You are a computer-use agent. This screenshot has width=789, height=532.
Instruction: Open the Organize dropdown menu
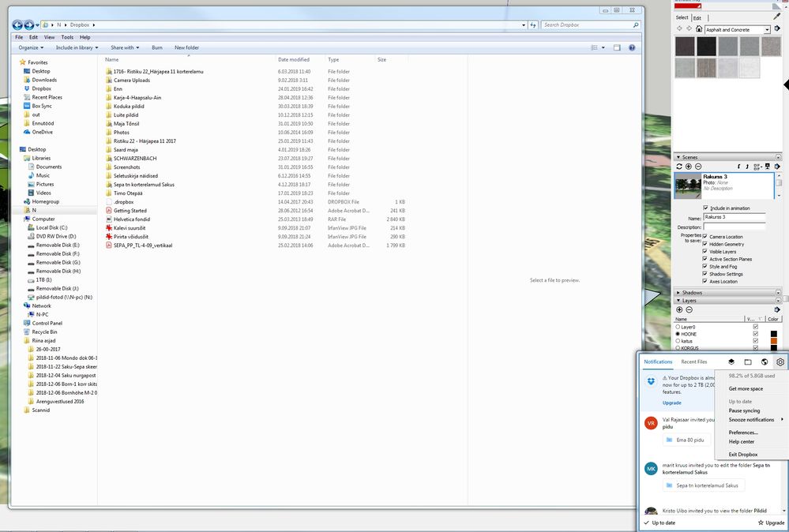click(32, 47)
